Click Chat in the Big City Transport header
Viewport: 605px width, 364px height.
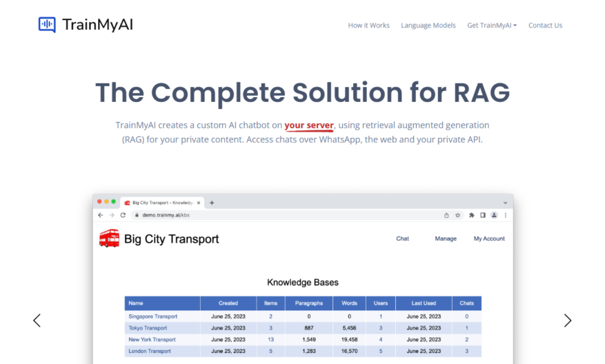coord(402,239)
